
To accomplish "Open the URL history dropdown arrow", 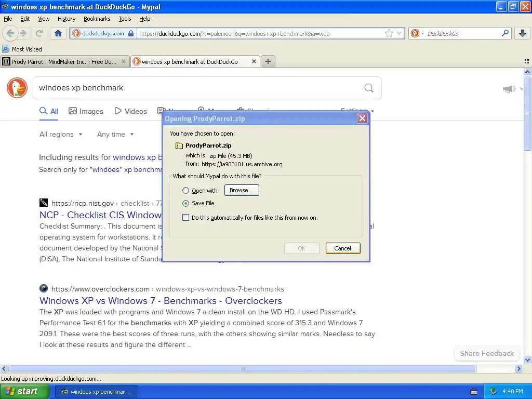I will [x=400, y=33].
